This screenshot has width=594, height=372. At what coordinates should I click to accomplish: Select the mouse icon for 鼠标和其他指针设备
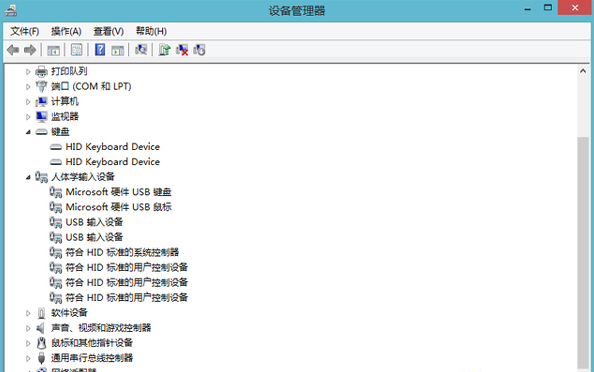click(41, 343)
